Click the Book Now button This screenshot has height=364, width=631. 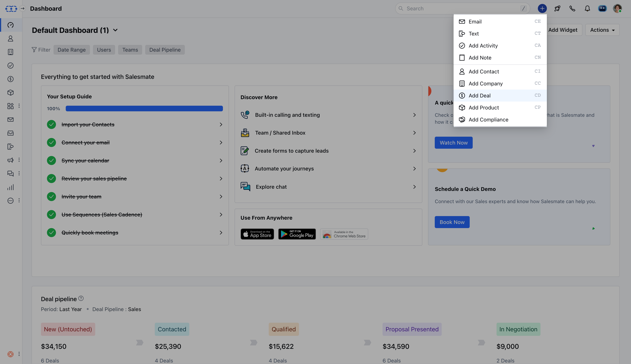(x=452, y=222)
